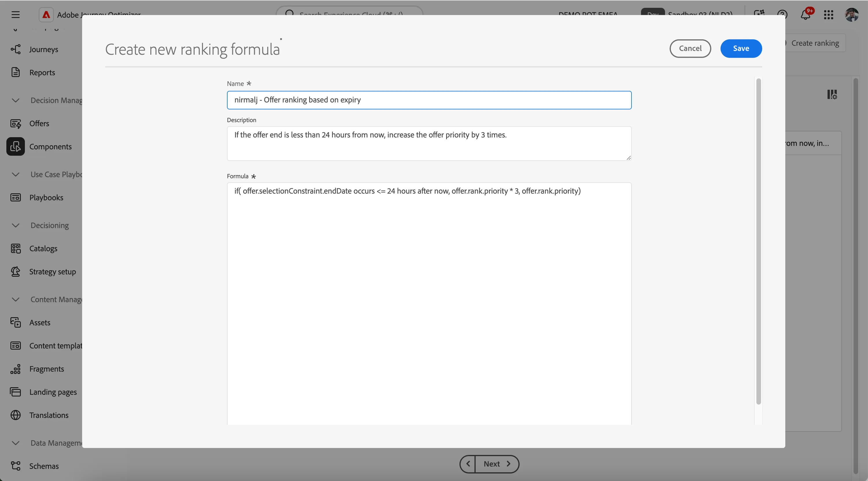
Task: Collapse the Data Management section
Action: click(16, 443)
